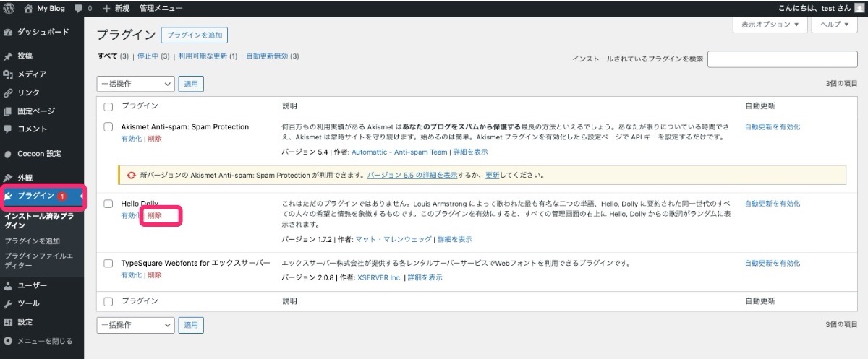Open the top bulk actions dropdown

pyautogui.click(x=135, y=84)
